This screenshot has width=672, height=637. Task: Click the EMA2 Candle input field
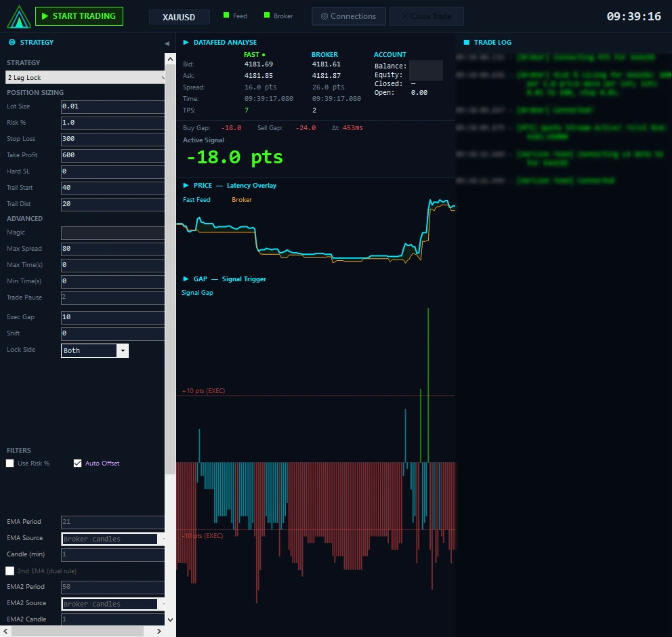[x=112, y=619]
